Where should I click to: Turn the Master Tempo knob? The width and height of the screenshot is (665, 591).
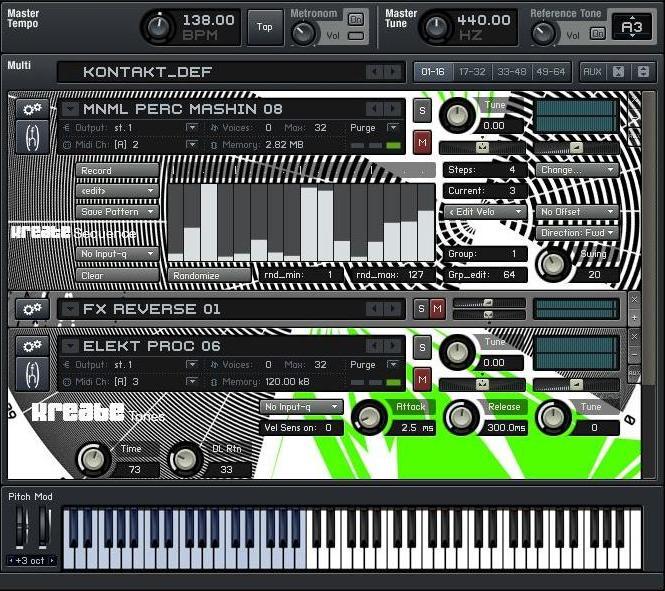click(158, 27)
